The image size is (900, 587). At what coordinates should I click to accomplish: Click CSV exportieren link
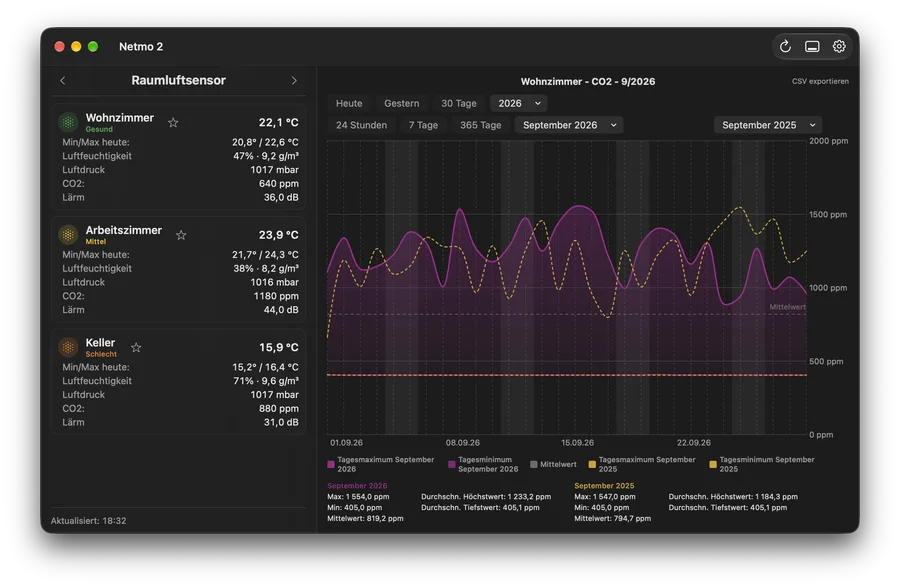[820, 81]
